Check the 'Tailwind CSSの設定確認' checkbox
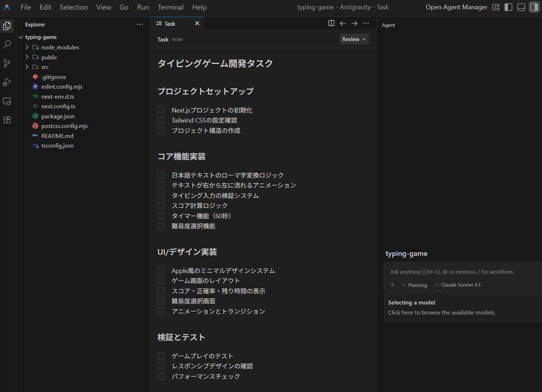 pyautogui.click(x=161, y=120)
